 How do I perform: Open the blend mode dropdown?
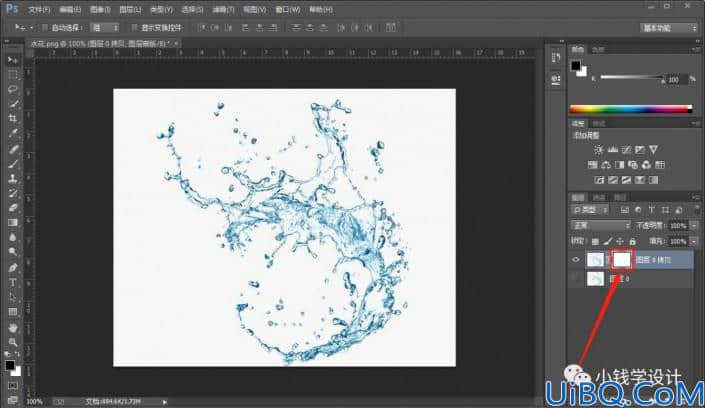pos(600,225)
